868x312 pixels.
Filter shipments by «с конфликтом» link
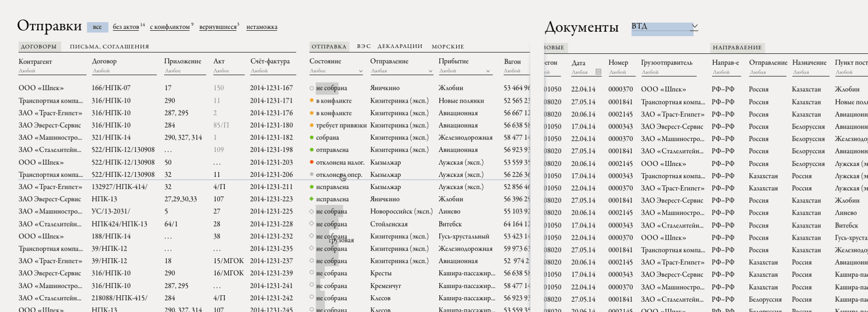pyautogui.click(x=170, y=27)
